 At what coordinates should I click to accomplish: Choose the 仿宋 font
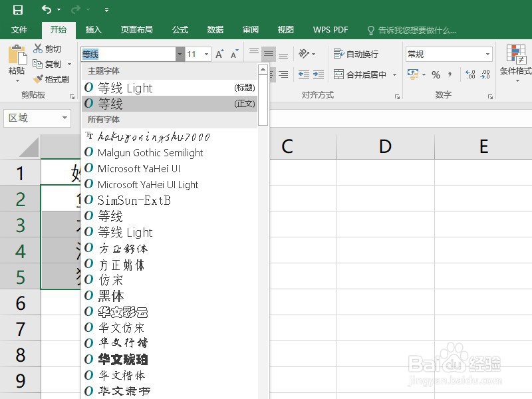[x=170, y=280]
